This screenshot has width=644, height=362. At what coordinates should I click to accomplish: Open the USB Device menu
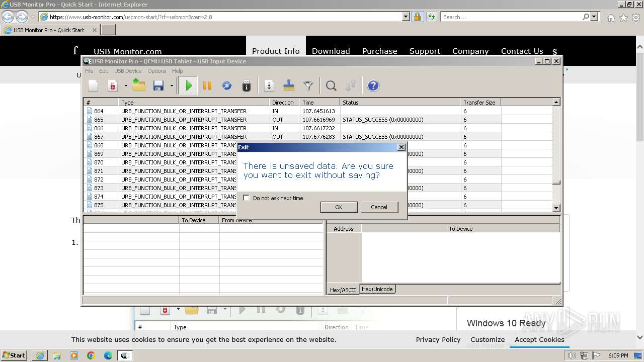(128, 71)
